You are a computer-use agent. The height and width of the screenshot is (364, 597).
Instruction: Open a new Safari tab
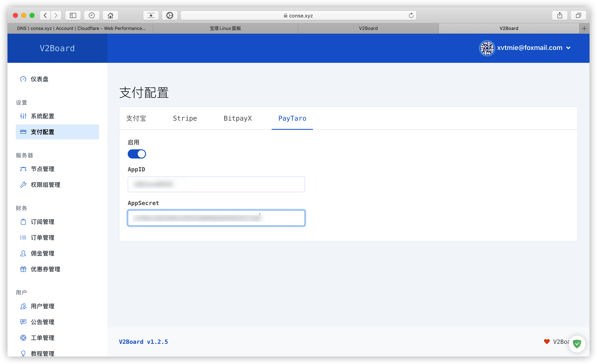[584, 28]
